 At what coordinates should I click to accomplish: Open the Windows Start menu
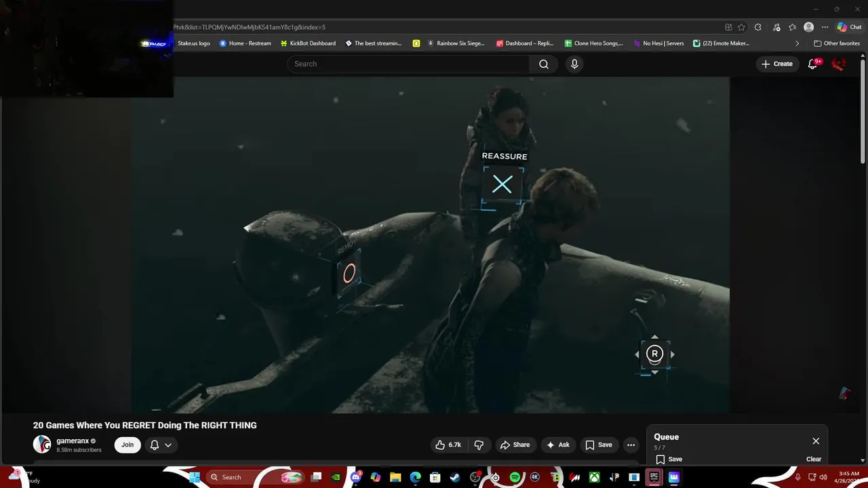(x=194, y=477)
